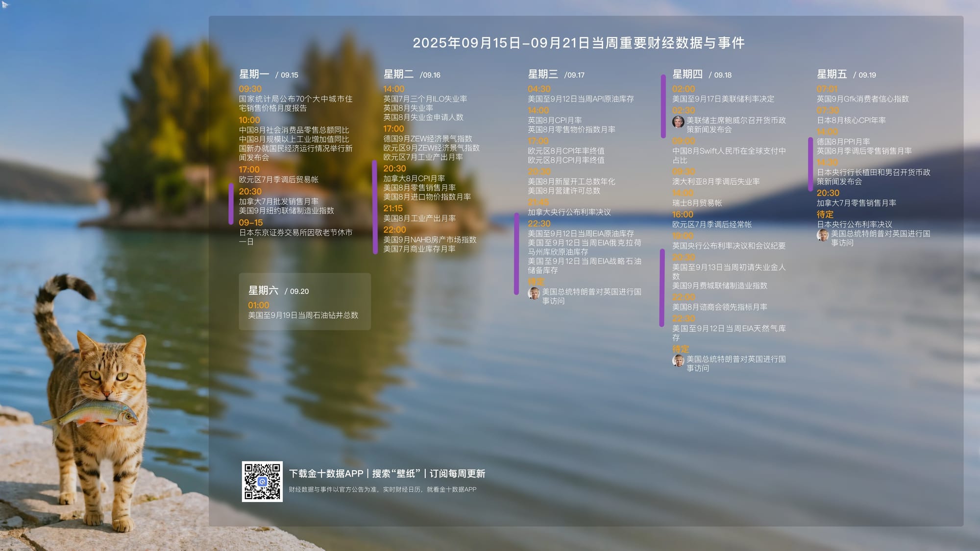This screenshot has width=980, height=551.
Task: Click Trump's avatar in Thursday's column
Action: pos(678,361)
